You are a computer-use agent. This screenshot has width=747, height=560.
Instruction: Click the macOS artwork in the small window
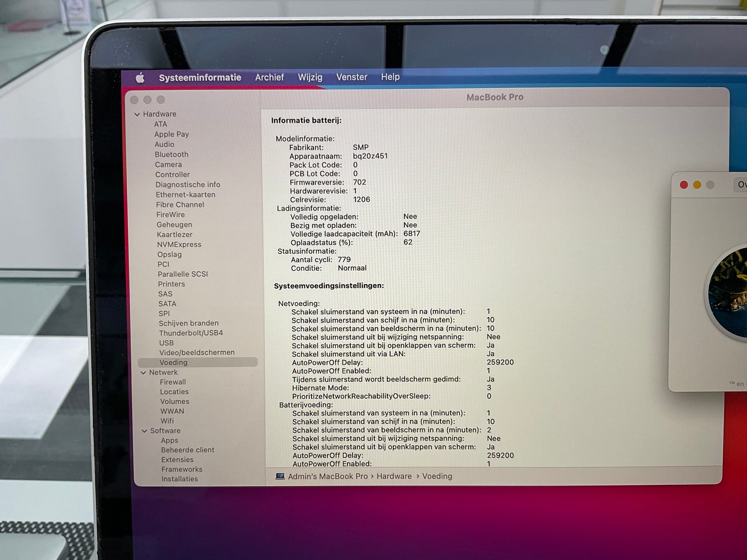[x=727, y=293]
